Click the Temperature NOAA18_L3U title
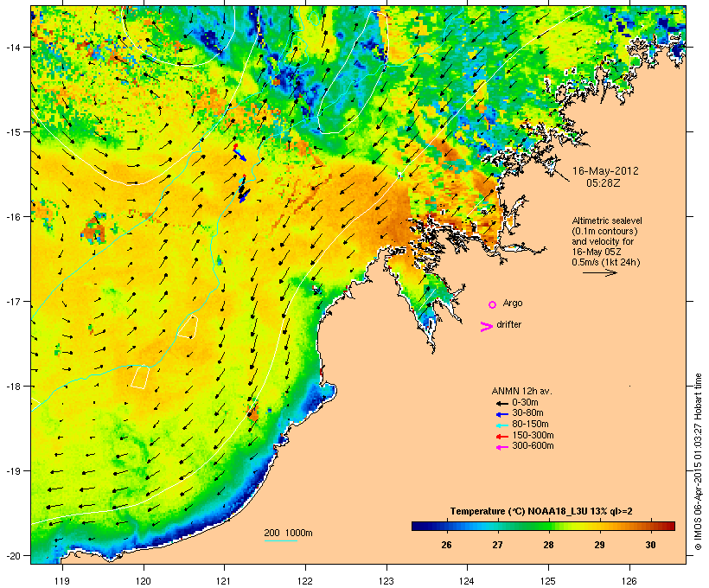This screenshot has height=588, width=709. click(541, 511)
